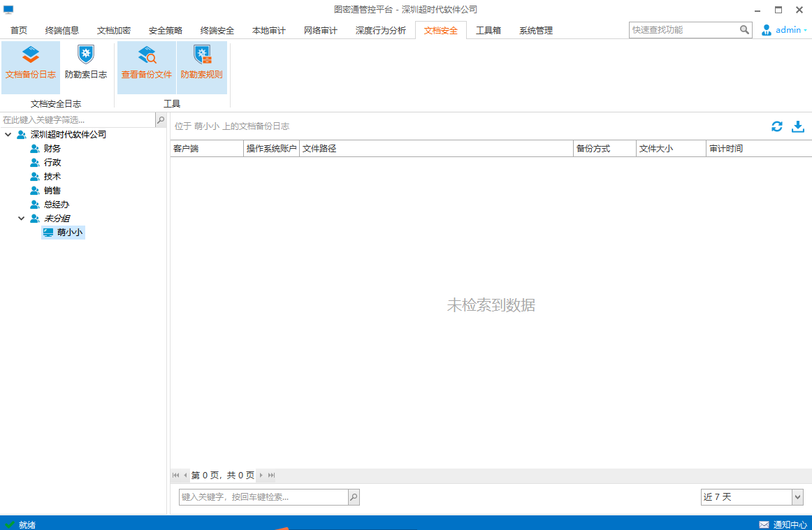This screenshot has height=530, width=812.
Task: Switch to 文档加密 tab
Action: click(114, 31)
